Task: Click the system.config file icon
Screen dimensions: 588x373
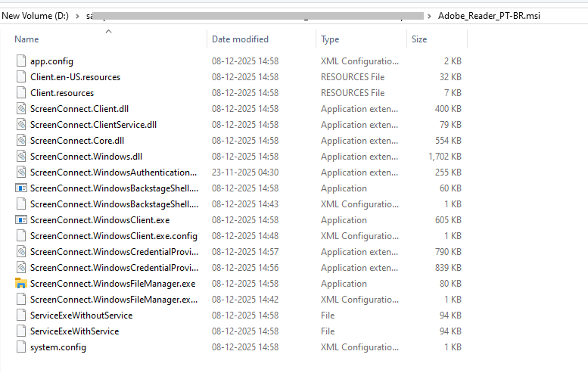Action: point(21,347)
